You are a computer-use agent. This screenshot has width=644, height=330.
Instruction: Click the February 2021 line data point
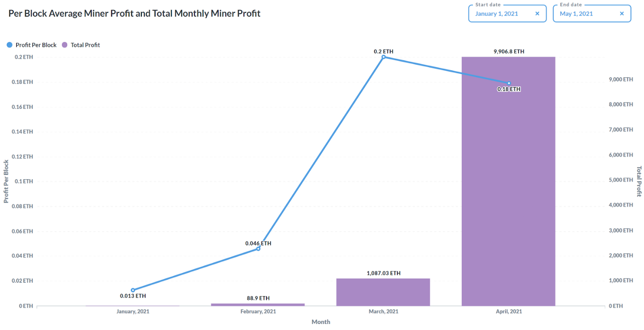coord(258,249)
